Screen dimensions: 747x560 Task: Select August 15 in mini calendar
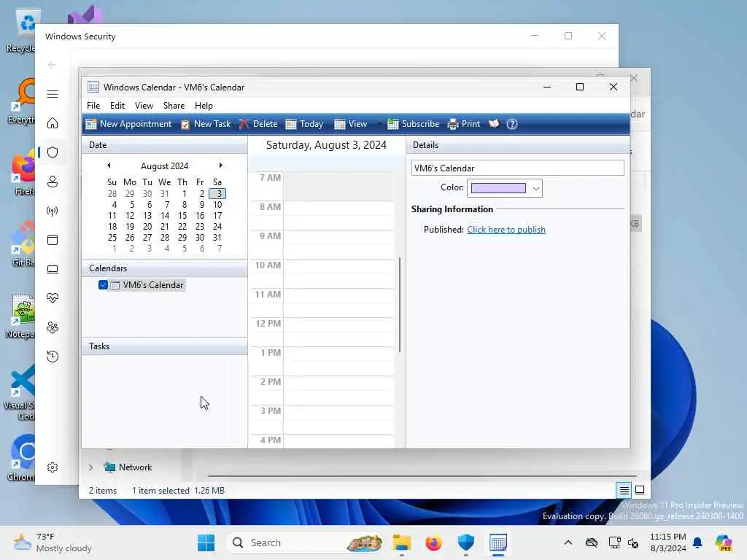click(182, 216)
